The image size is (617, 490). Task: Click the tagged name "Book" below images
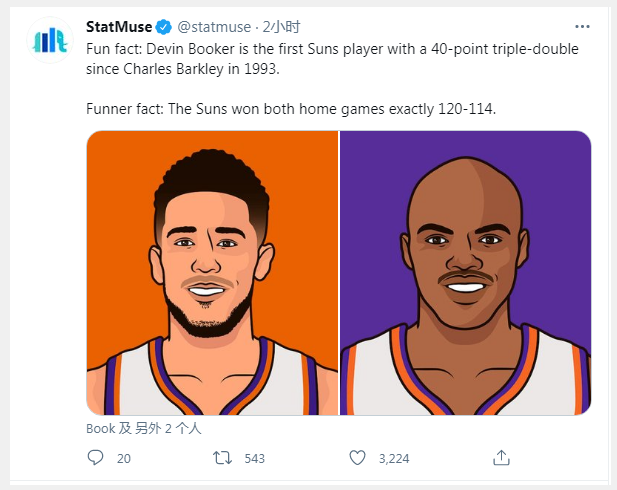point(100,428)
